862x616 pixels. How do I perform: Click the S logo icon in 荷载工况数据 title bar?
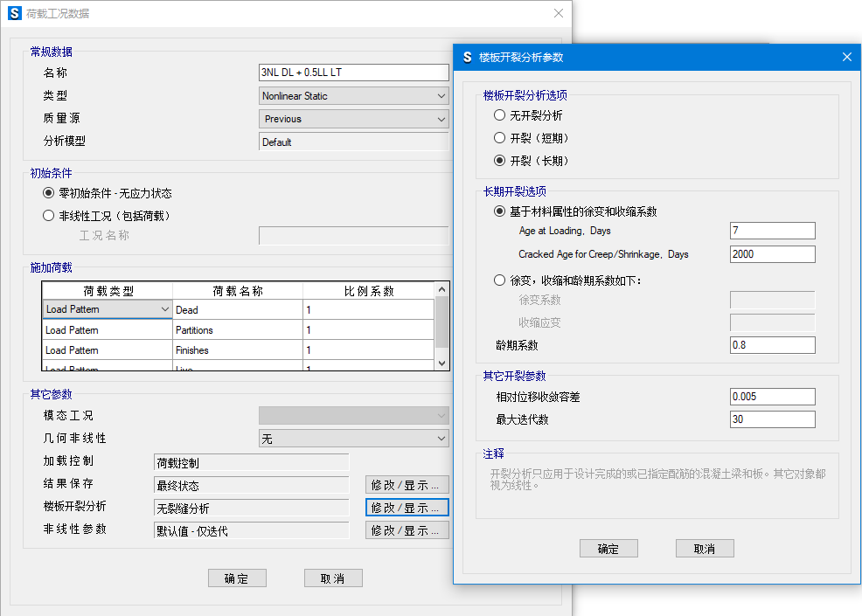click(14, 13)
